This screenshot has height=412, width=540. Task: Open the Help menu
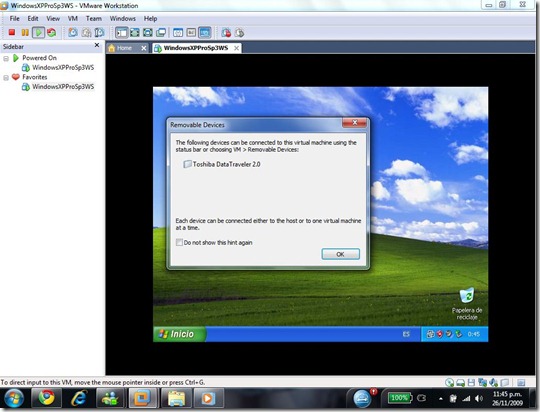tap(150, 19)
